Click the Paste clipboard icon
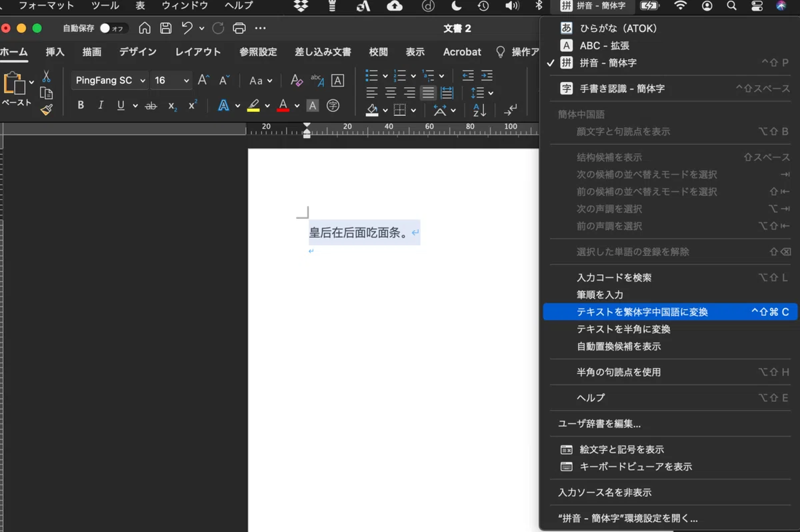The width and height of the screenshot is (800, 532). pyautogui.click(x=14, y=84)
